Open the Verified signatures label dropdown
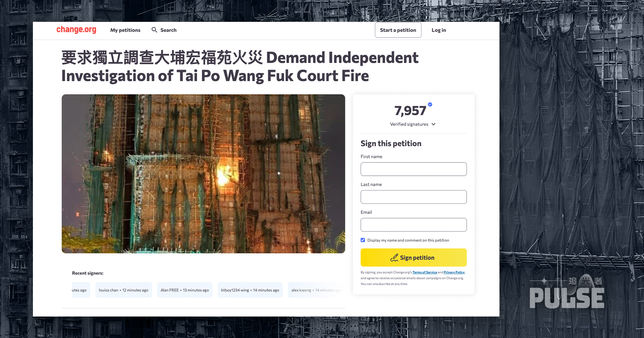The image size is (644, 338). coord(409,124)
